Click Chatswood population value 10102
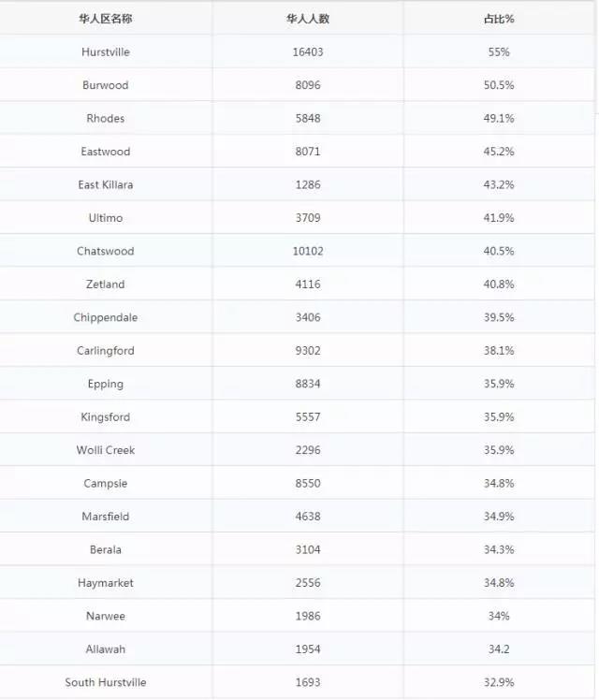The width and height of the screenshot is (599, 700). pyautogui.click(x=308, y=251)
